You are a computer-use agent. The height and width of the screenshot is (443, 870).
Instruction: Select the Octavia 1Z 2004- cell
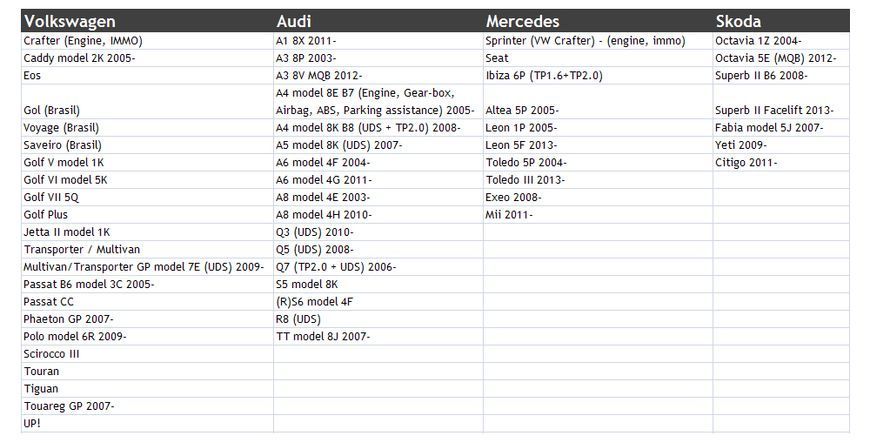point(781,41)
